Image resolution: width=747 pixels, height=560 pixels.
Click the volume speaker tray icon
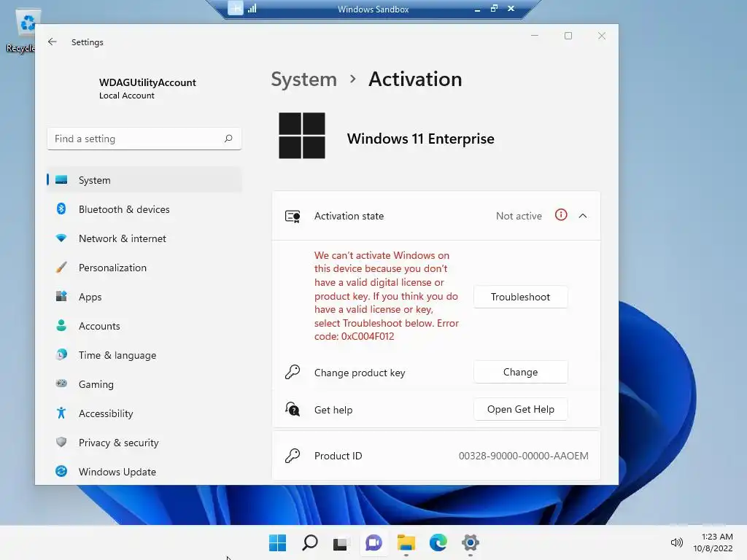pos(676,542)
